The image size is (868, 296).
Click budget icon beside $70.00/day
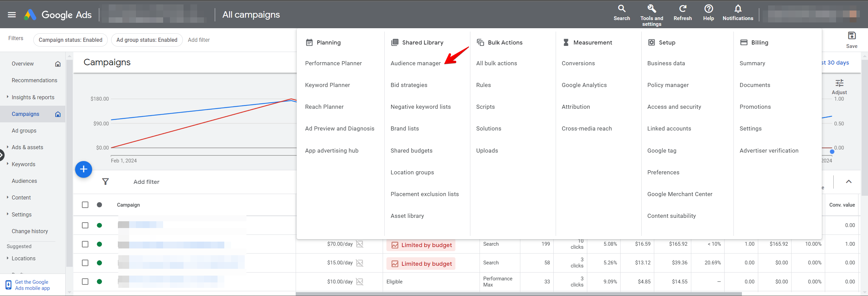(360, 244)
